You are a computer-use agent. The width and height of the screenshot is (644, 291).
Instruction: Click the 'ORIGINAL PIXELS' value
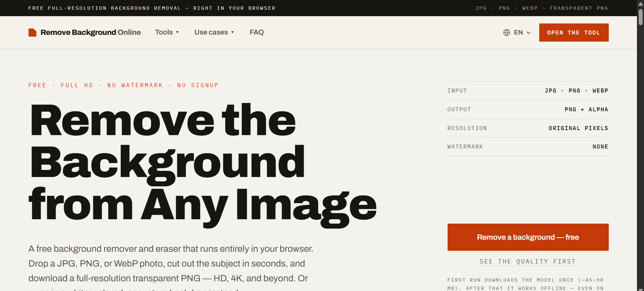click(579, 128)
